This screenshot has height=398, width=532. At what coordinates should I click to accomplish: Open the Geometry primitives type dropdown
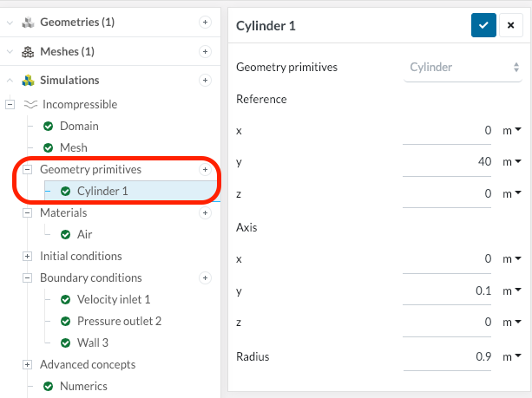tap(463, 67)
